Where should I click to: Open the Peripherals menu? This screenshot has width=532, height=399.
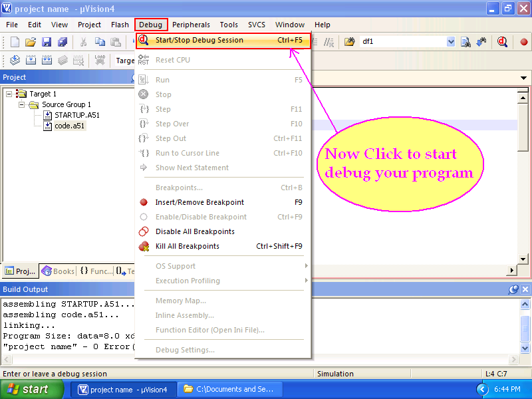tap(191, 25)
